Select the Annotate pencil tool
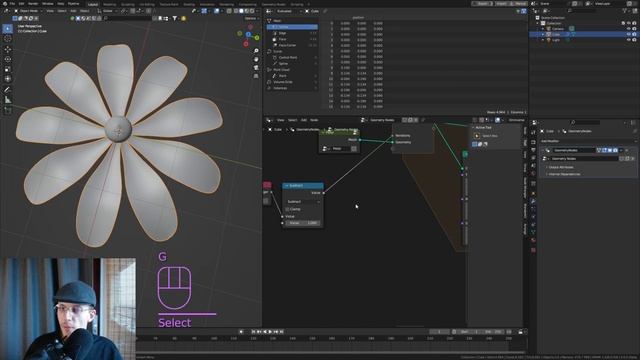640x360 pixels. (x=7, y=89)
